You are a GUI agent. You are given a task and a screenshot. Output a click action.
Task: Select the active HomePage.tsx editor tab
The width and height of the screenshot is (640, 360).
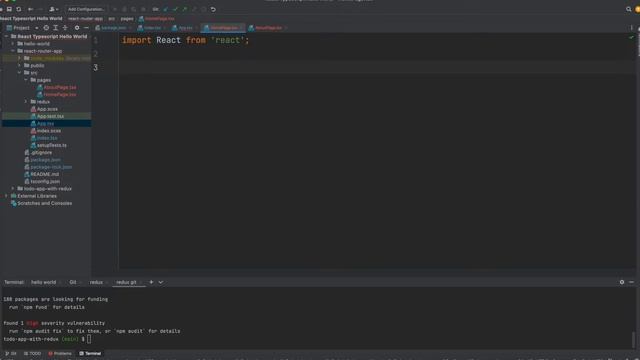222,28
